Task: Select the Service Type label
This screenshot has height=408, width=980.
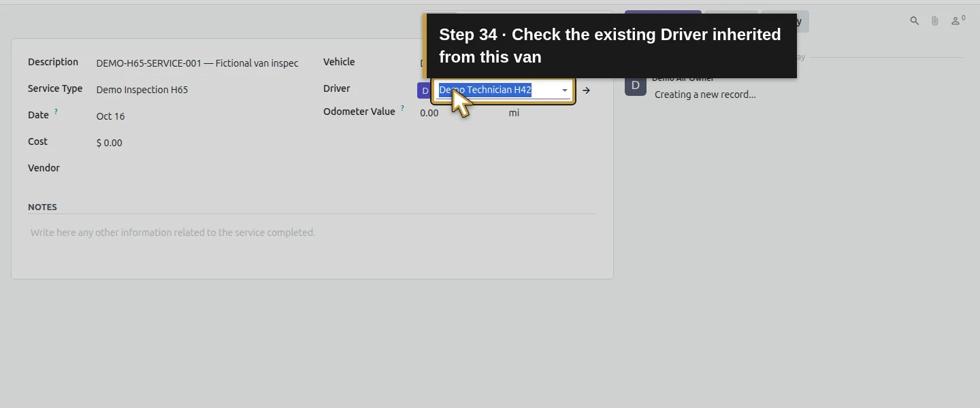Action: pyautogui.click(x=55, y=88)
